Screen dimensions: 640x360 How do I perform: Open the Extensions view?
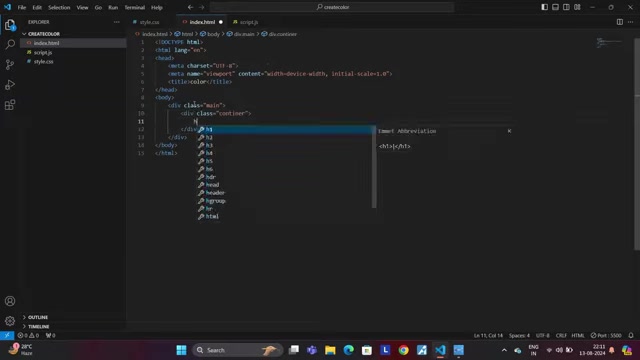coord(10,105)
